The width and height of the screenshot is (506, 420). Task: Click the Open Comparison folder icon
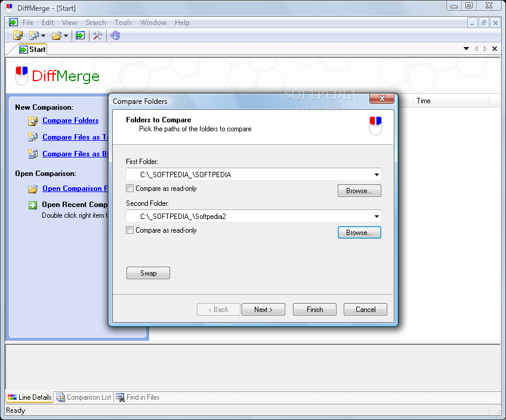[x=33, y=189]
